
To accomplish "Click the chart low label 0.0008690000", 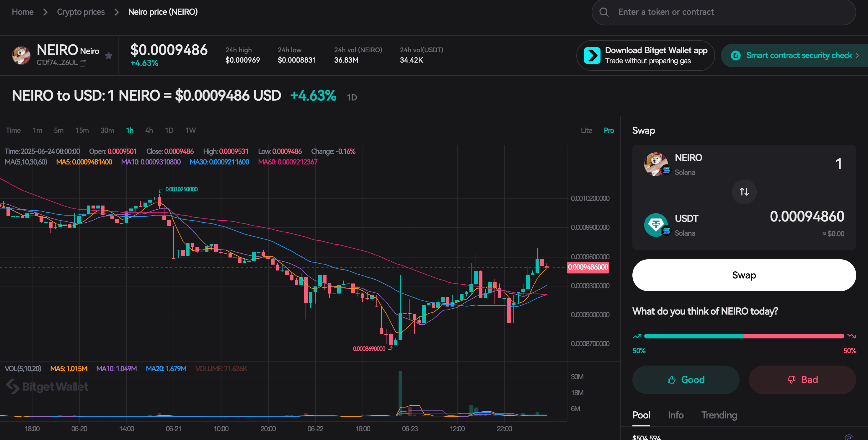I will (369, 349).
